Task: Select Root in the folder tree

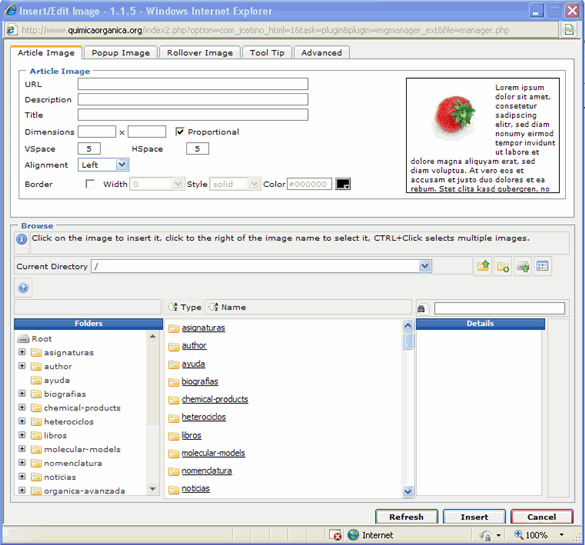Action: [41, 339]
